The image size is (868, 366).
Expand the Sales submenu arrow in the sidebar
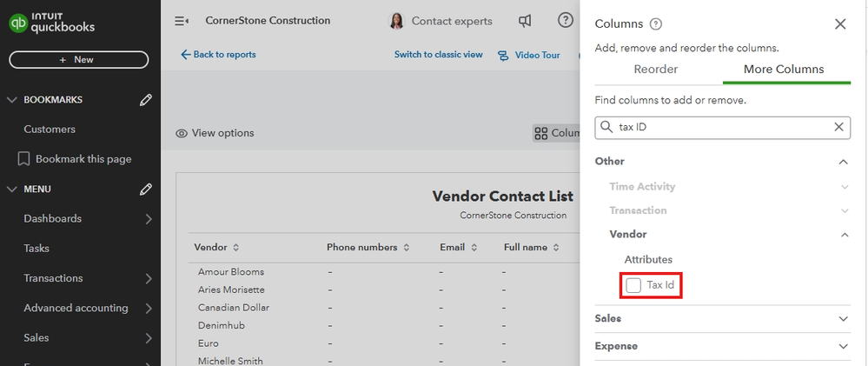(149, 338)
